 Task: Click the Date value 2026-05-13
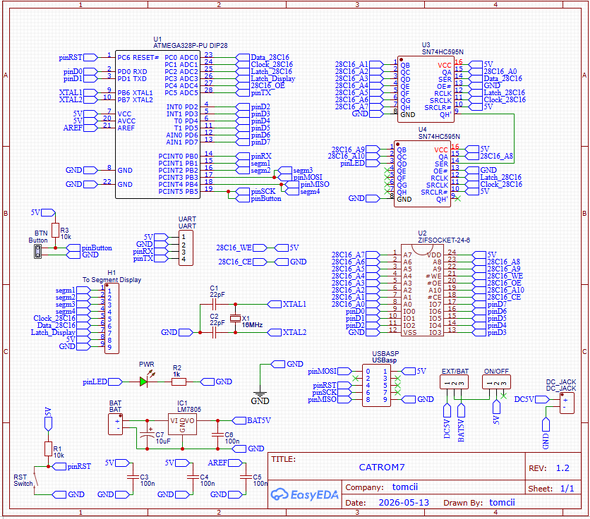pyautogui.click(x=403, y=503)
